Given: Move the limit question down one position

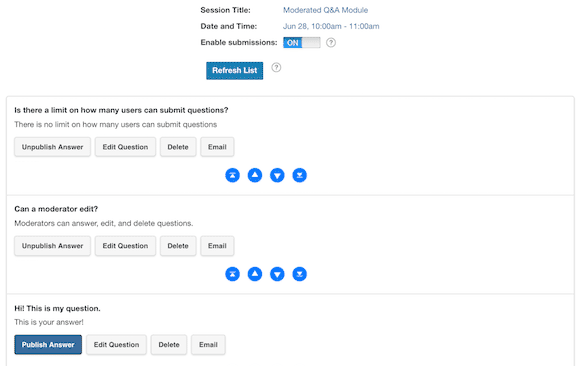Looking at the screenshot, I should coord(277,175).
